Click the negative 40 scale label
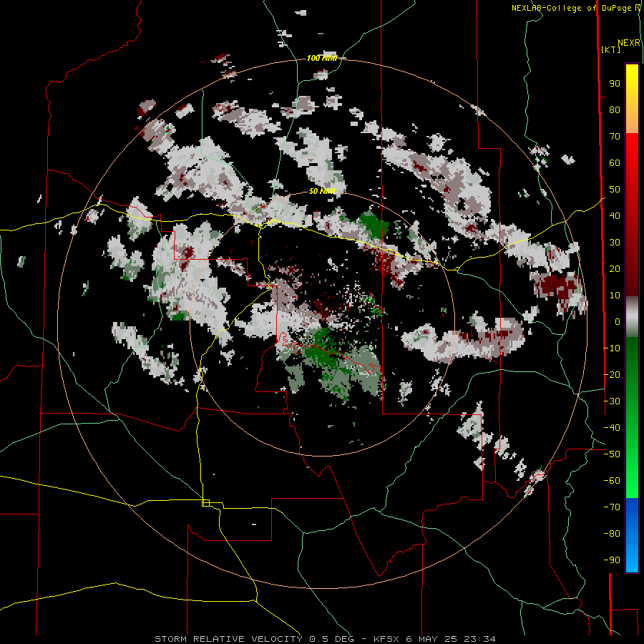 pyautogui.click(x=612, y=428)
